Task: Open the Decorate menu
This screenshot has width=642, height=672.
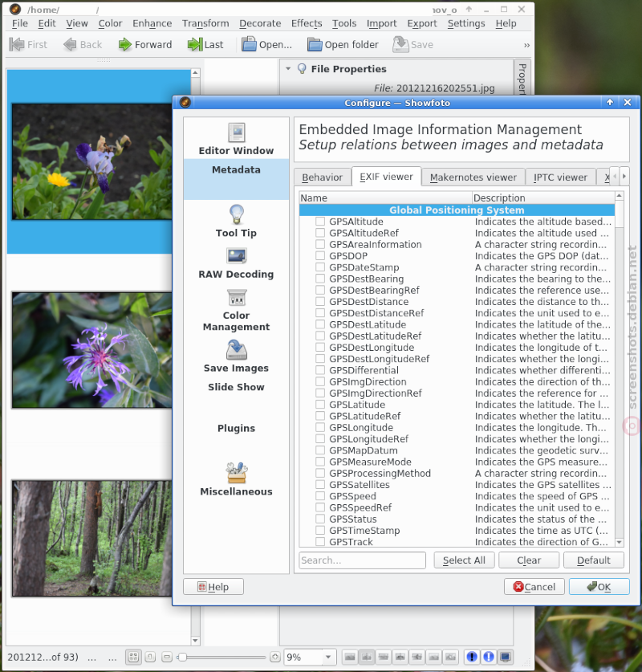Action: pyautogui.click(x=260, y=23)
